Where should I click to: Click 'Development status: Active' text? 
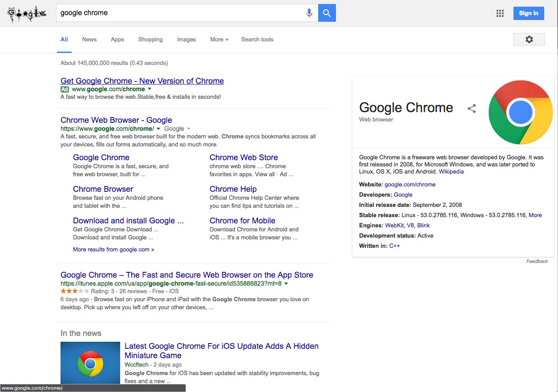(x=396, y=235)
